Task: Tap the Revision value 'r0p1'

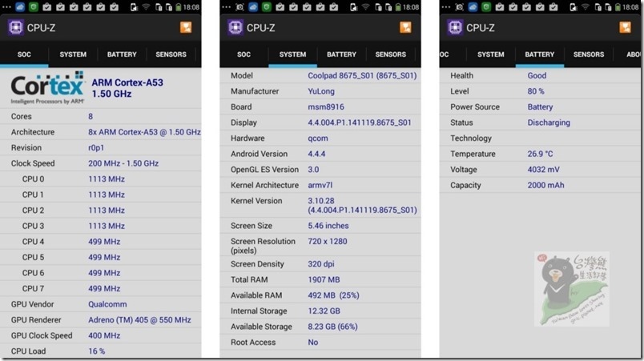Action: click(x=96, y=147)
